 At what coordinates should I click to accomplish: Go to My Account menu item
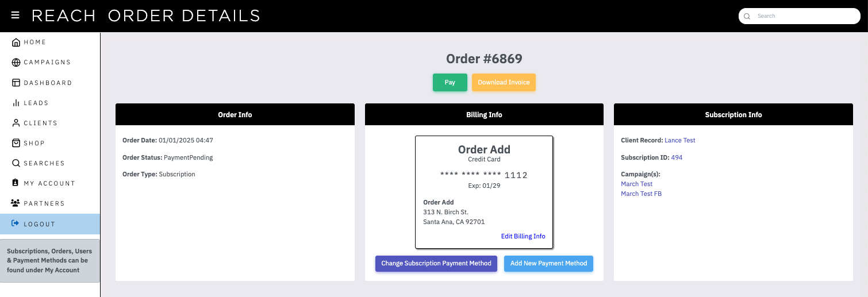click(x=50, y=183)
